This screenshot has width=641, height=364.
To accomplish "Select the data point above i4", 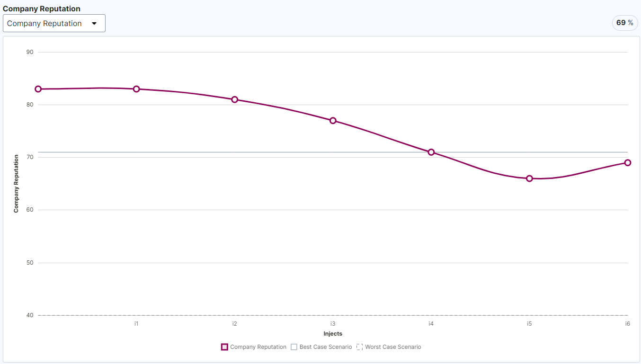I will point(431,152).
